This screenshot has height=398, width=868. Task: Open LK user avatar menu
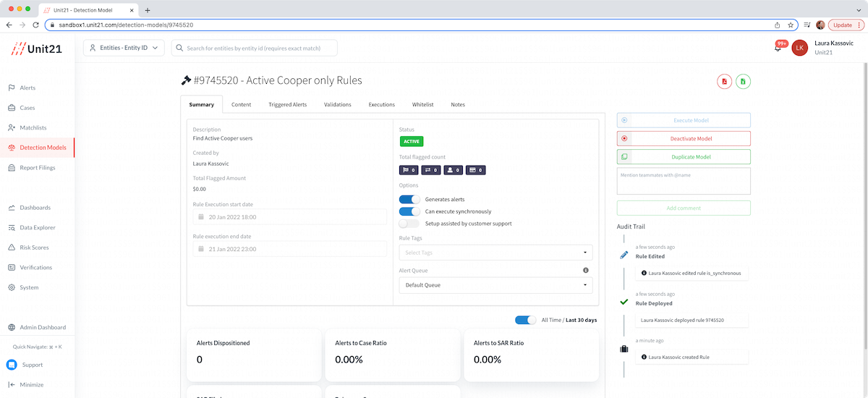coord(799,48)
